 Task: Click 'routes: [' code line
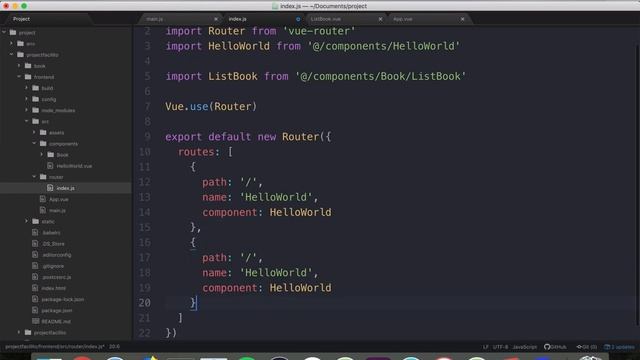pyautogui.click(x=205, y=152)
